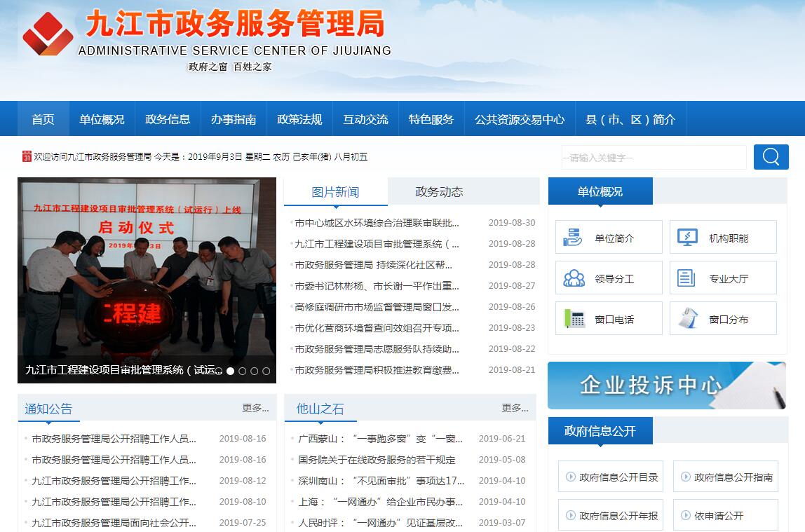Click the magnifying glass search button
This screenshot has height=532, width=805.
point(771,157)
